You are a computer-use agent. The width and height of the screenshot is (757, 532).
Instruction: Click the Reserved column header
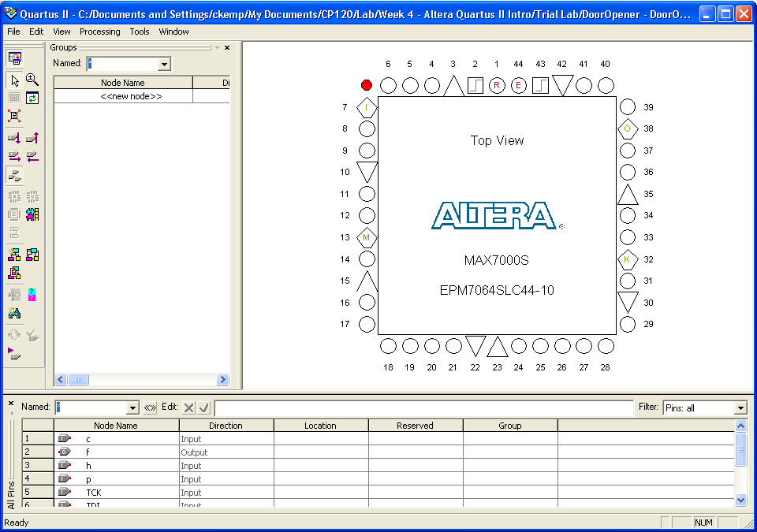[416, 426]
